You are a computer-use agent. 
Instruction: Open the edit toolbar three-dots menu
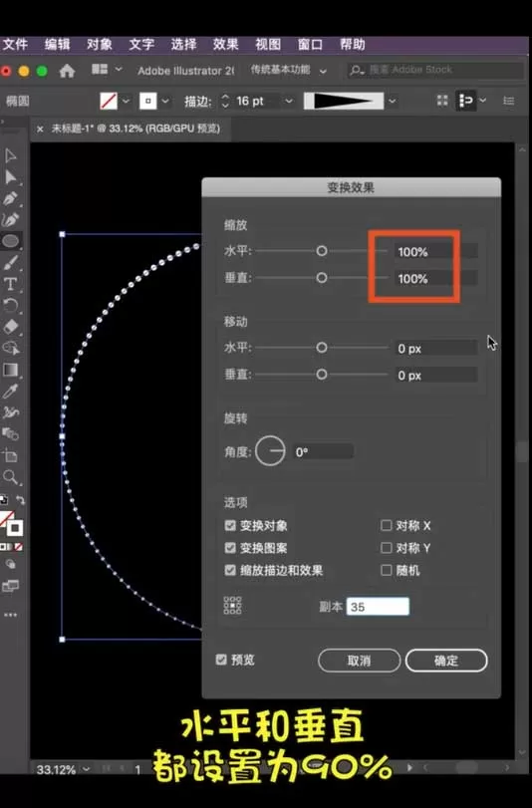click(x=10, y=615)
